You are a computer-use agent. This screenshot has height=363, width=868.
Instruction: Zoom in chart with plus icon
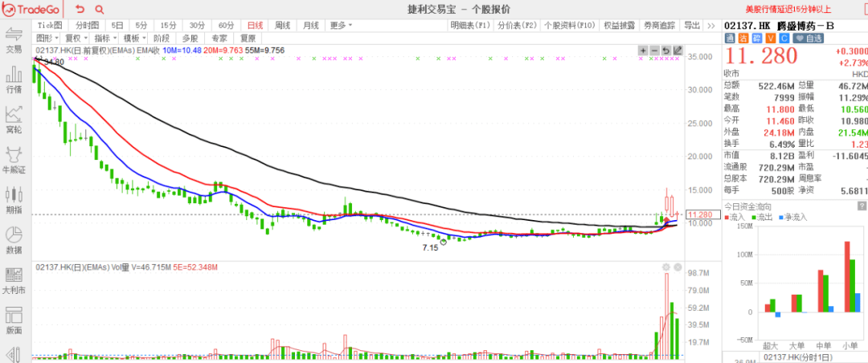click(x=643, y=51)
